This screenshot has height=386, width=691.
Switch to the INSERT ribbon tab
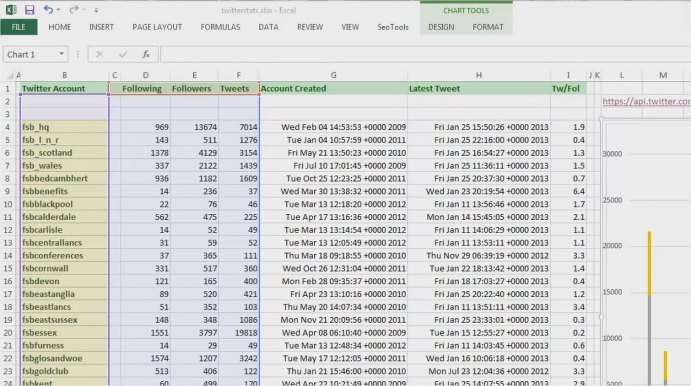coord(101,27)
